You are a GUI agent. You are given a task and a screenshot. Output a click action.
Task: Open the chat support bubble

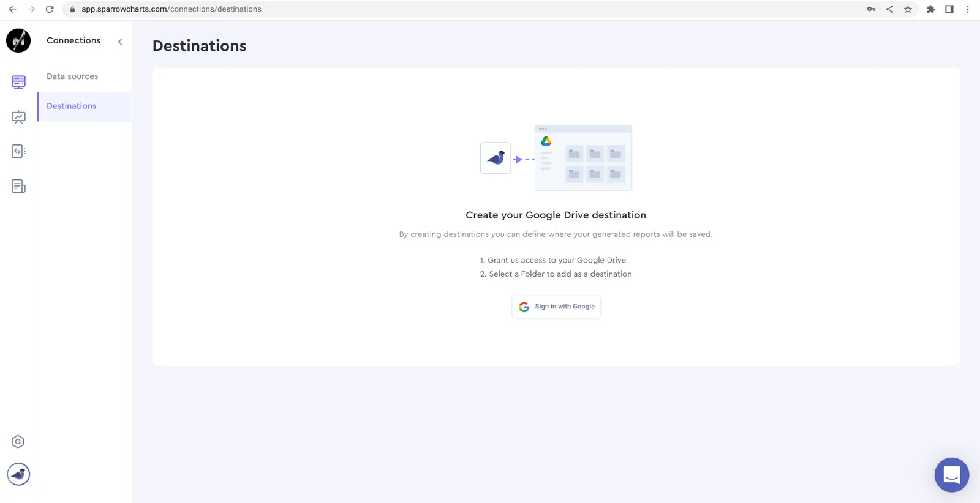951,475
